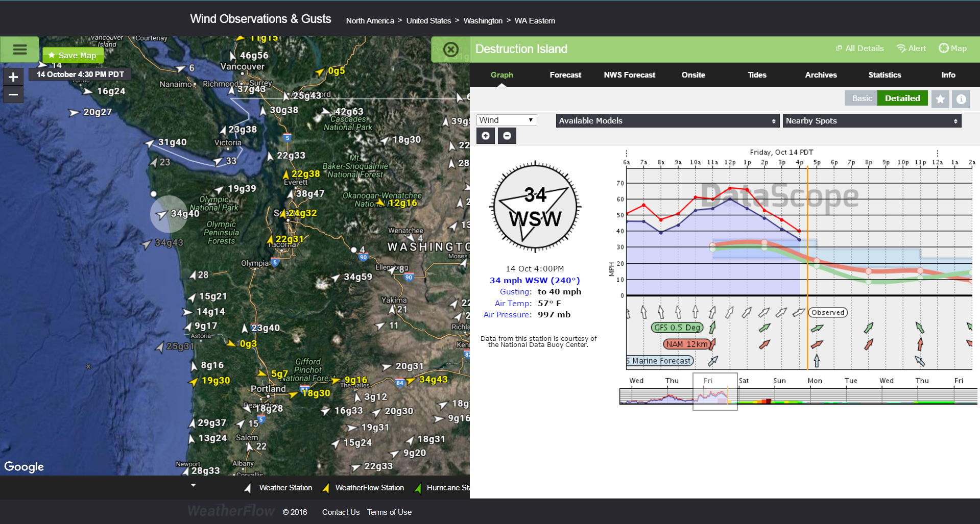
Task: Open the Archives tab
Action: coord(821,74)
